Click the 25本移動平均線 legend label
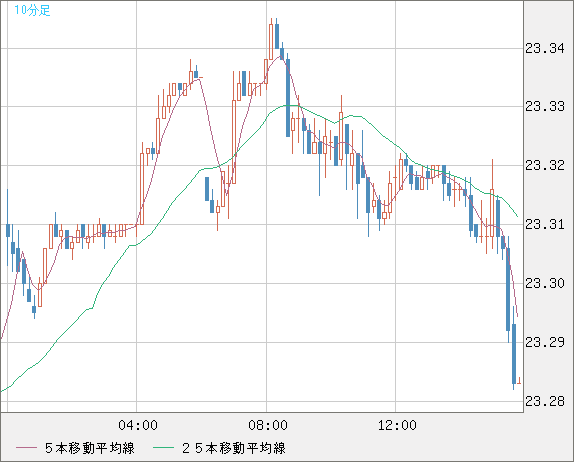574x462 pixels. 234,448
